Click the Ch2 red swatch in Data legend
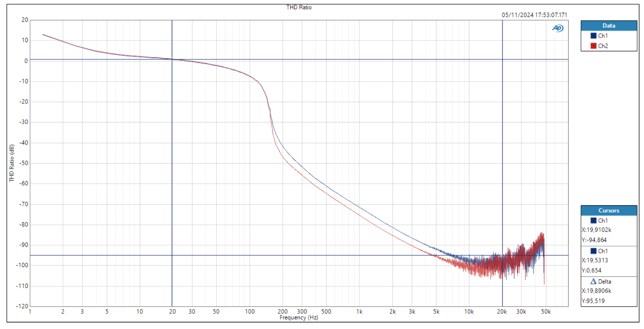This screenshot has width=644, height=329. pos(593,46)
